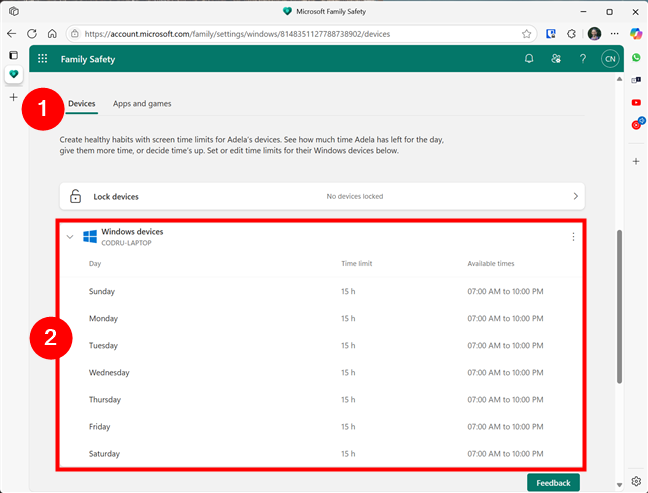Screen dimensions: 648x493
Task: Open sidebar settings gear
Action: point(636,481)
